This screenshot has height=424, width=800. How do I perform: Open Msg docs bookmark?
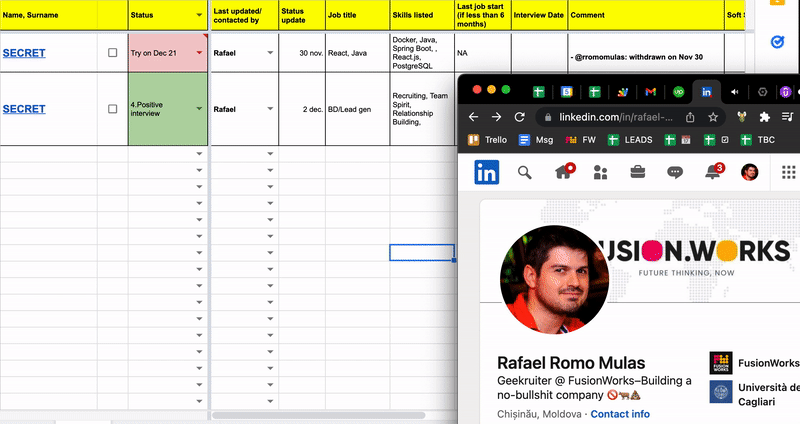point(536,140)
